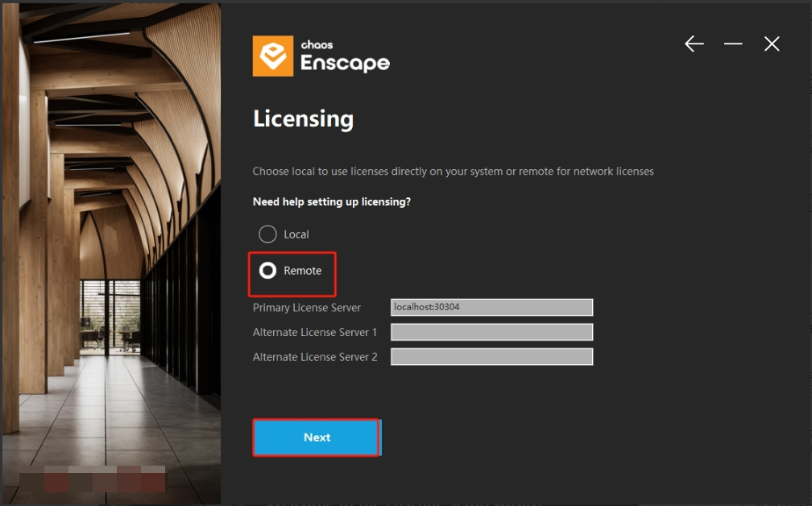This screenshot has height=506, width=812.
Task: Click the 'Alternate License Server 1' label
Action: (315, 332)
